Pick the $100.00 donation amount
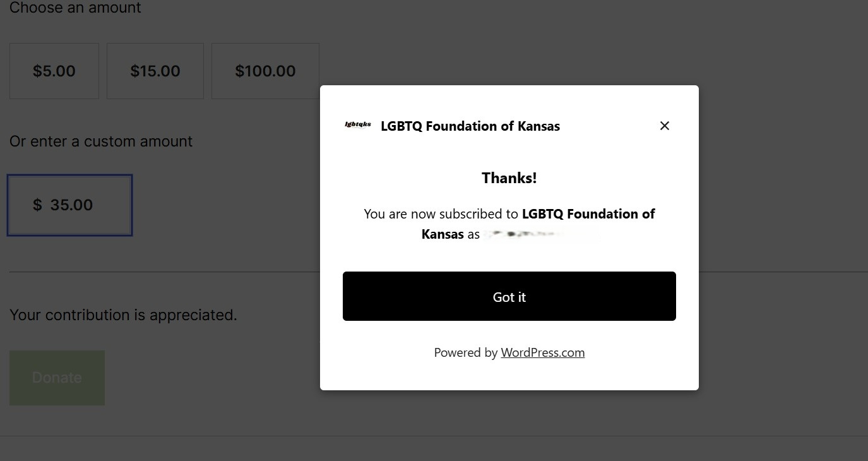Image resolution: width=868 pixels, height=461 pixels. tap(265, 71)
